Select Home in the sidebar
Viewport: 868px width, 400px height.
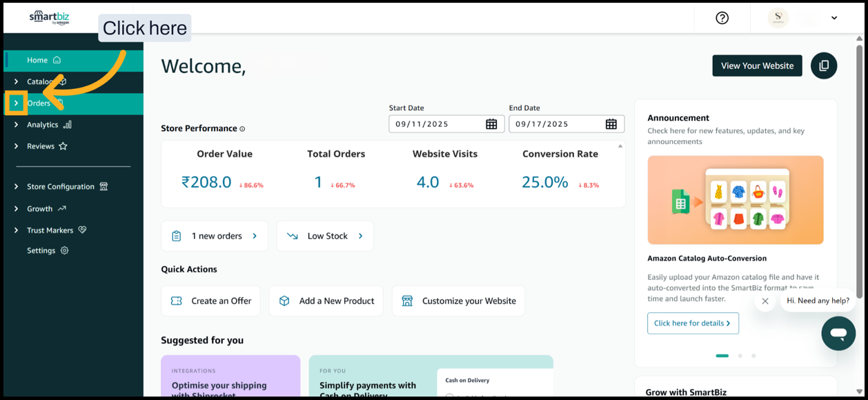click(38, 60)
